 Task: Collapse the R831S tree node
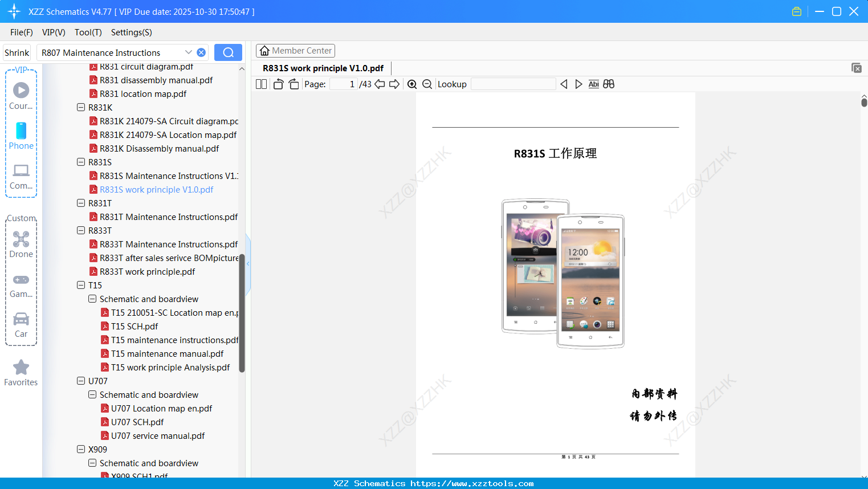(80, 162)
